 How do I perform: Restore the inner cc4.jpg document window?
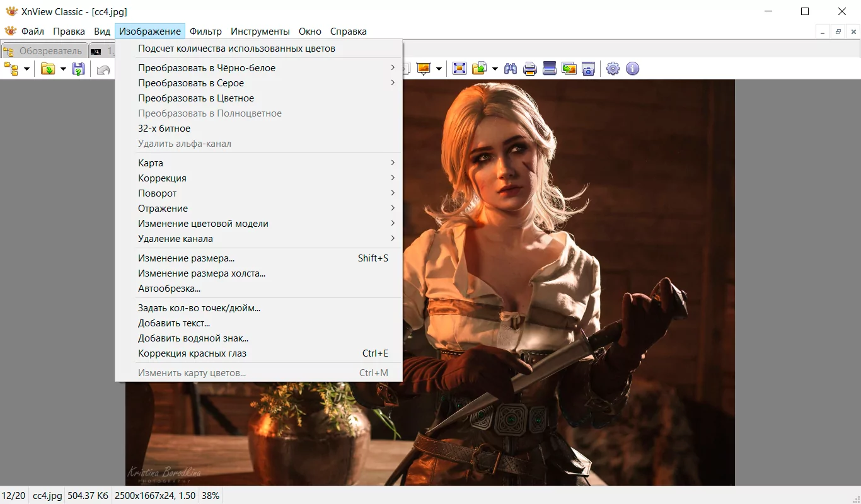[838, 31]
